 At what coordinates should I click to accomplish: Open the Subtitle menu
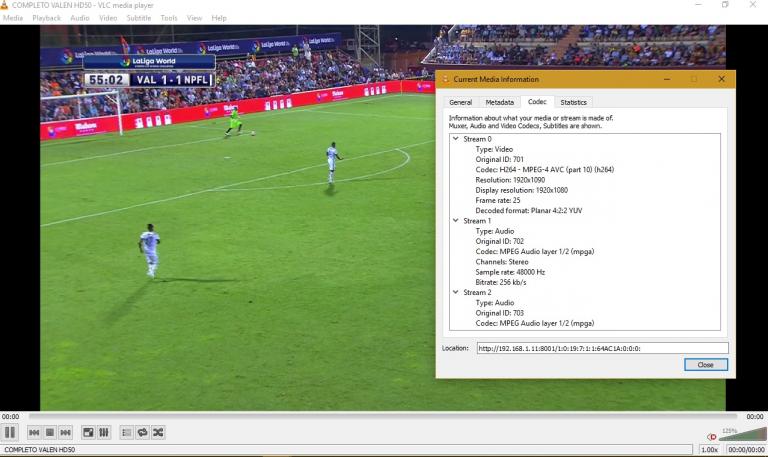coord(138,18)
